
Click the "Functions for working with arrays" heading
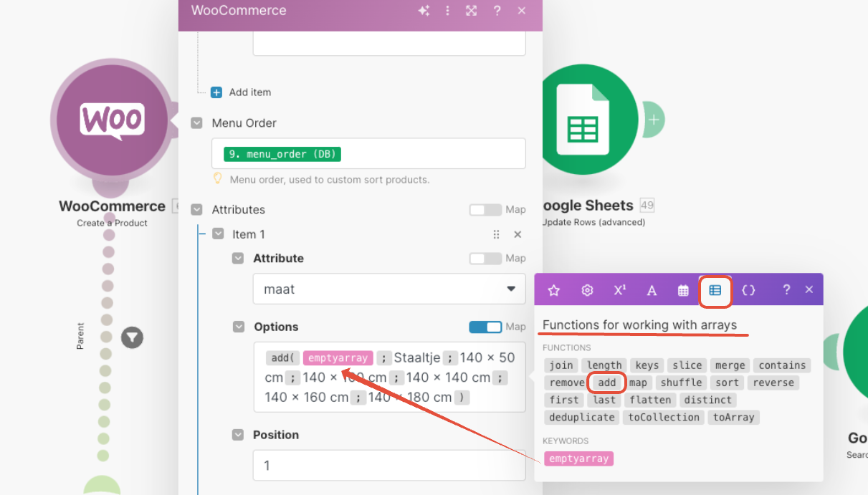639,325
